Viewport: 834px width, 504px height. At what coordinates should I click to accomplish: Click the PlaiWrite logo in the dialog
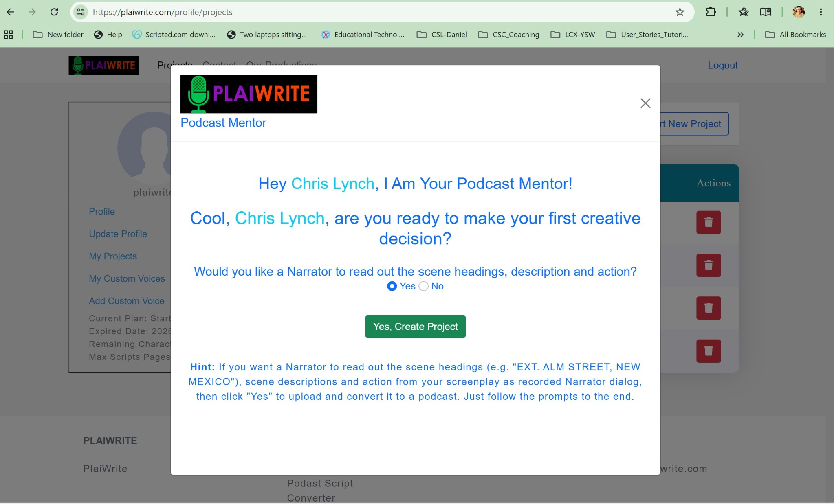point(249,94)
